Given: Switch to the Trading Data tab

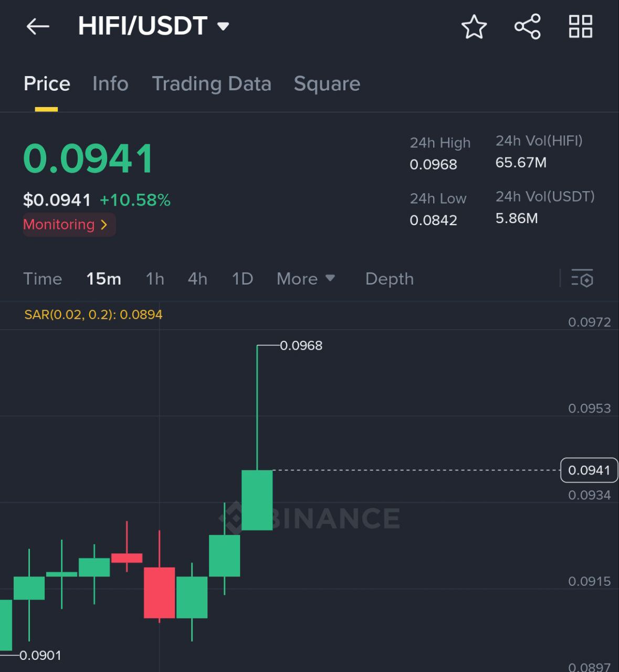Looking at the screenshot, I should 211,84.
